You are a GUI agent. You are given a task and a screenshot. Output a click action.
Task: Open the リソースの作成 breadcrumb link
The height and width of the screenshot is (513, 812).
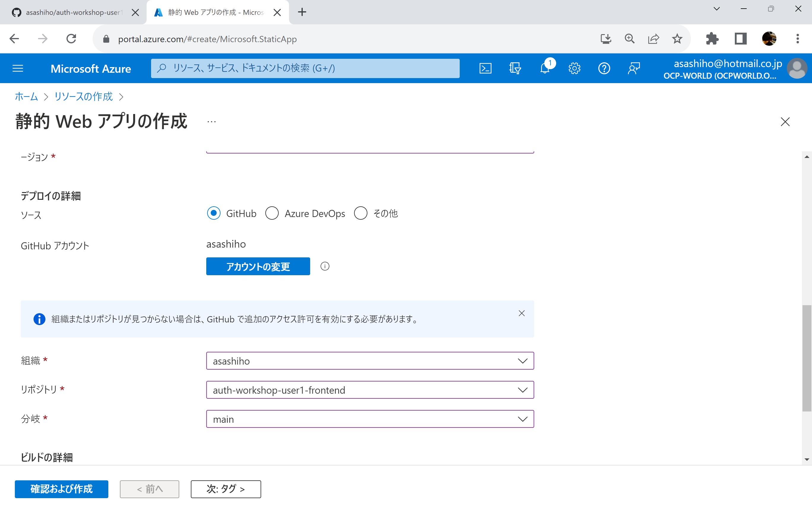click(83, 96)
